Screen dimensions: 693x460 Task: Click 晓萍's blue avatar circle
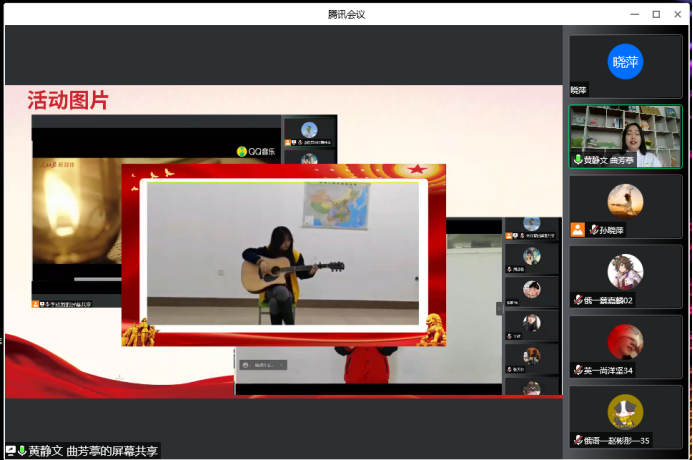[x=625, y=62]
